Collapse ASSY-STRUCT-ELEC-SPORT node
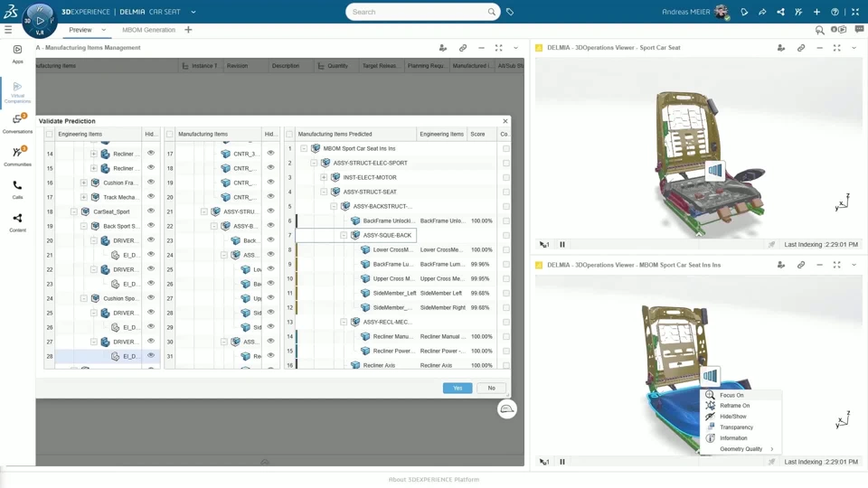This screenshot has width=868, height=488. tap(314, 163)
